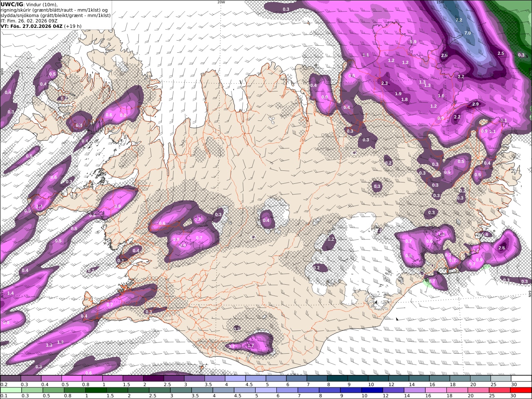Click the 2.3 precipitation value on the map

[384, 83]
